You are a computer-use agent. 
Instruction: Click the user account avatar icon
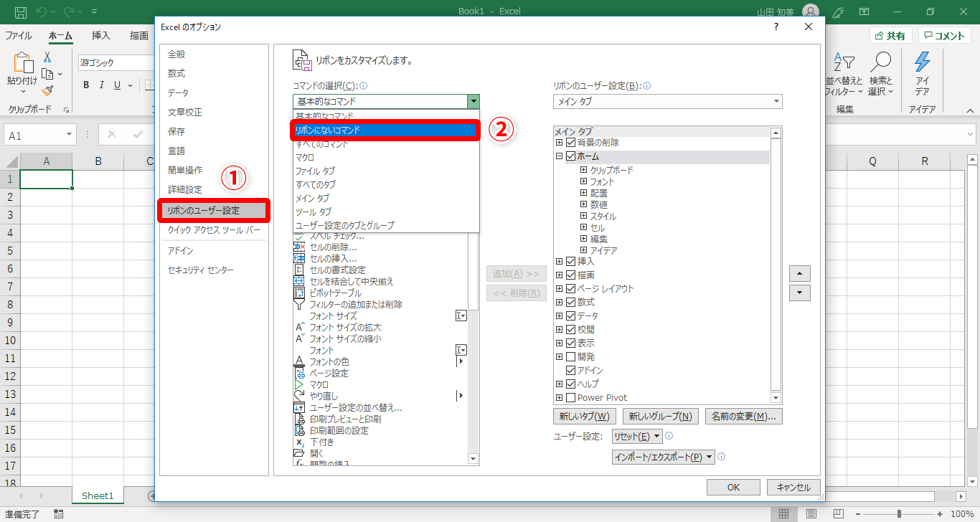pos(810,11)
